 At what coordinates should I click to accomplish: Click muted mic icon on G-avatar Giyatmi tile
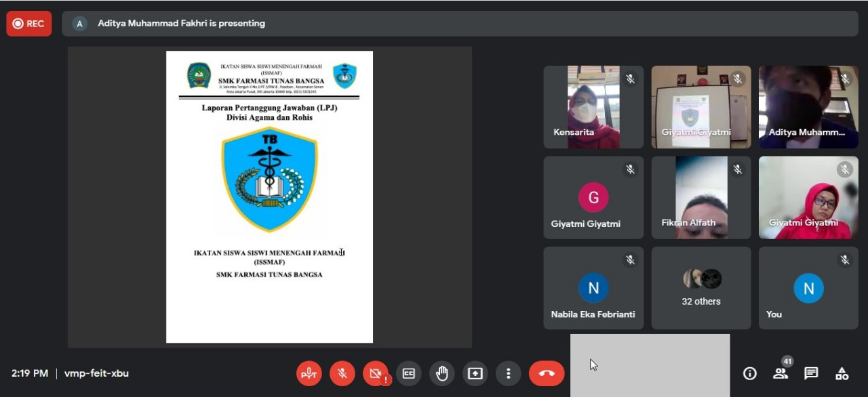[x=630, y=170]
